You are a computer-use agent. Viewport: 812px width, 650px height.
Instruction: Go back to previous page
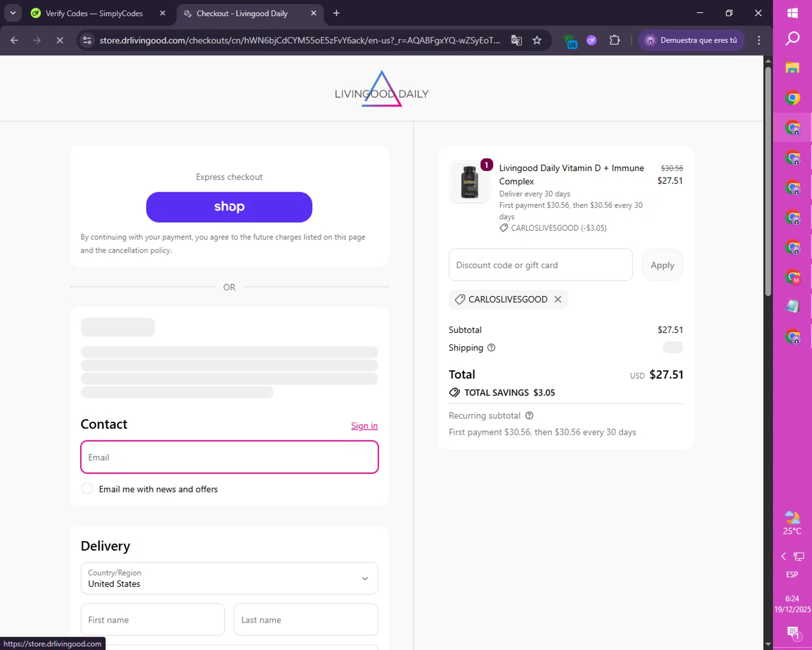[x=15, y=40]
